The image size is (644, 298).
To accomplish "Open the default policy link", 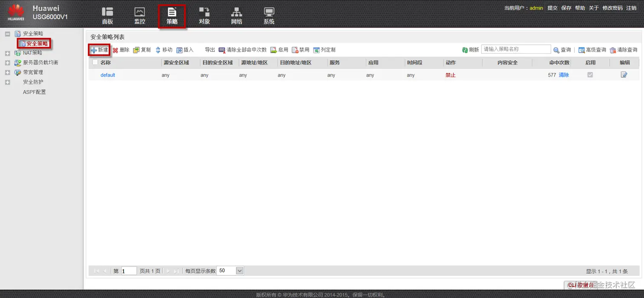I will [108, 75].
